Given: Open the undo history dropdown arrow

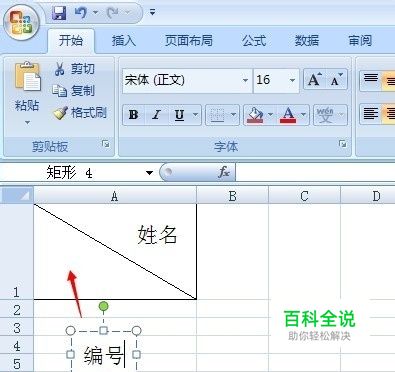Looking at the screenshot, I should (95, 13).
